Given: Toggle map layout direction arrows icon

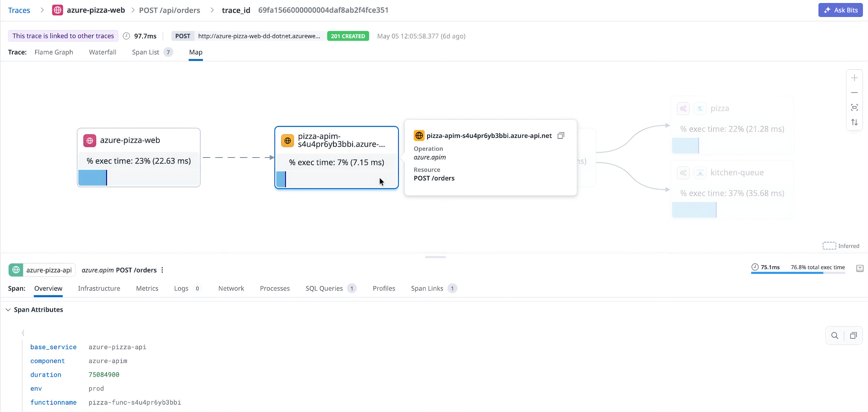Looking at the screenshot, I should [x=854, y=122].
